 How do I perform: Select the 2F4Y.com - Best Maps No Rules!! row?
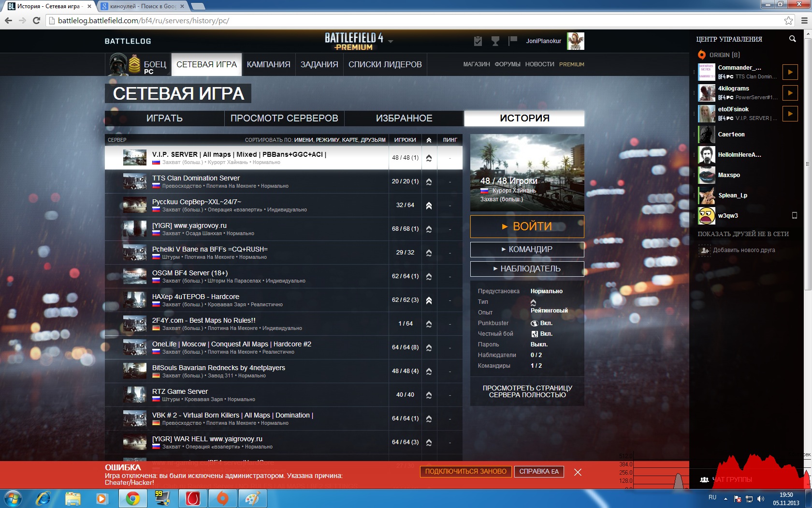(284, 324)
